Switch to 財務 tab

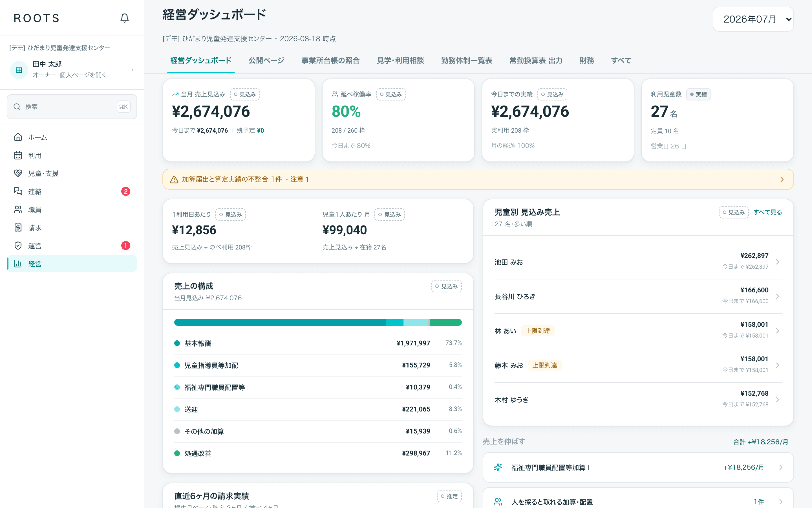click(586, 60)
